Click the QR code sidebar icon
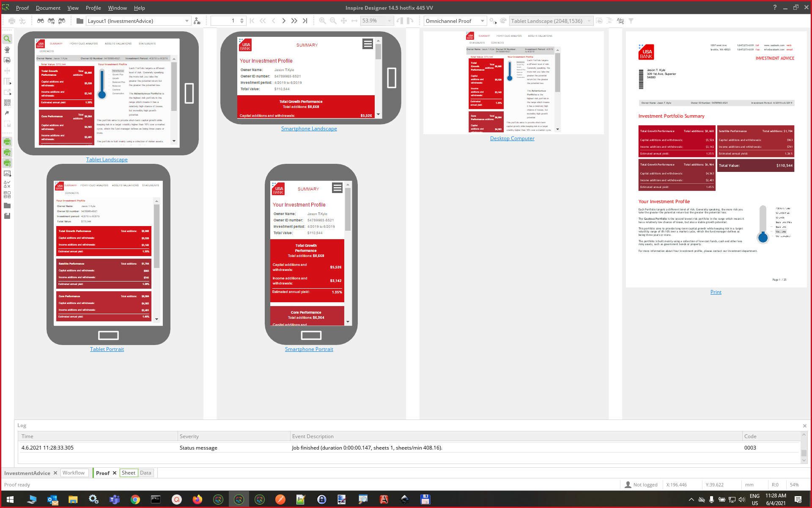The width and height of the screenshot is (812, 508). tap(7, 103)
